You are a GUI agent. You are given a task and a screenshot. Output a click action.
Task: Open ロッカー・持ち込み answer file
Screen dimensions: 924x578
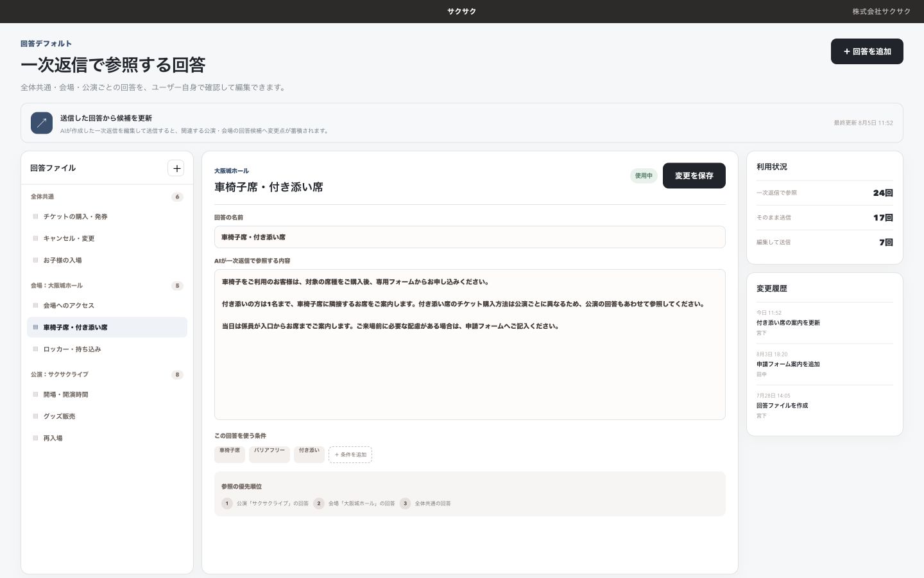107,349
